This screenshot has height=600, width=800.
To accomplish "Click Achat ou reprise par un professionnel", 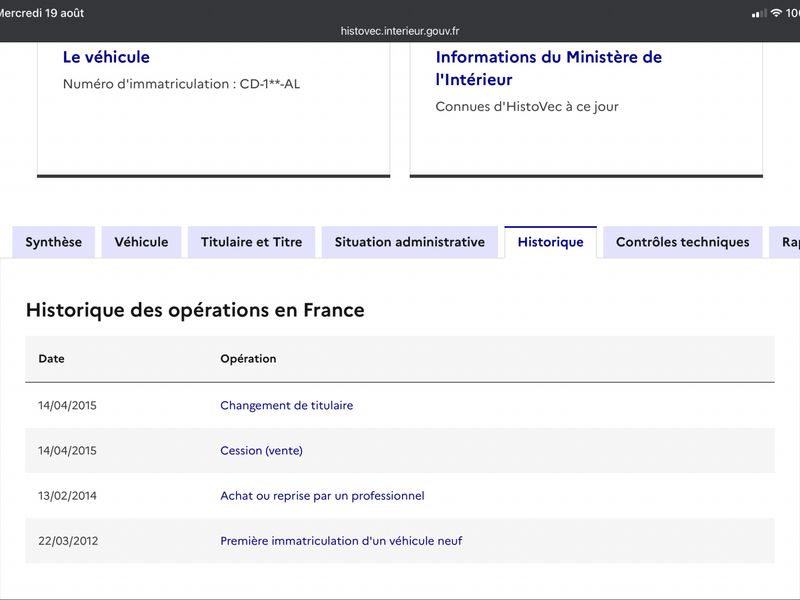I will click(322, 496).
